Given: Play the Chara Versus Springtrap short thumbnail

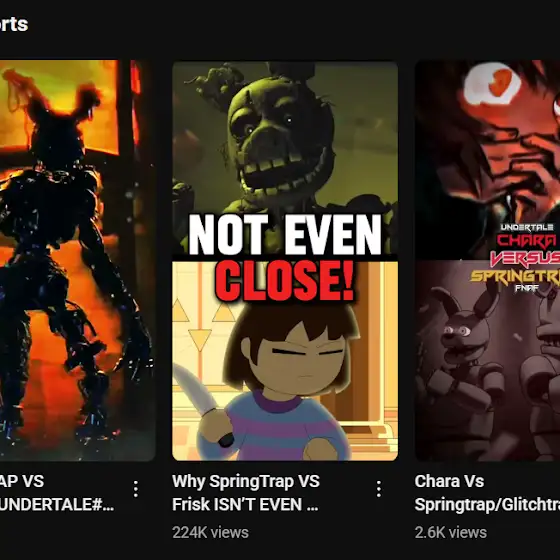Looking at the screenshot, I should [x=488, y=261].
